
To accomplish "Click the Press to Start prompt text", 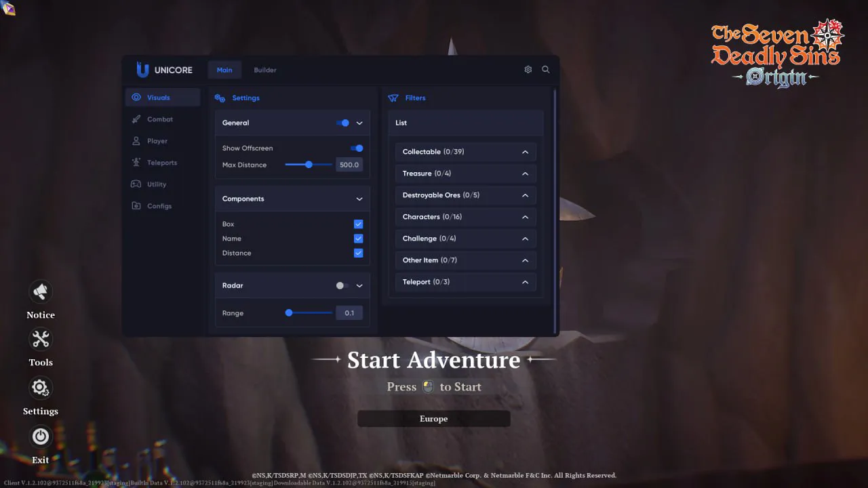I will pos(434,387).
